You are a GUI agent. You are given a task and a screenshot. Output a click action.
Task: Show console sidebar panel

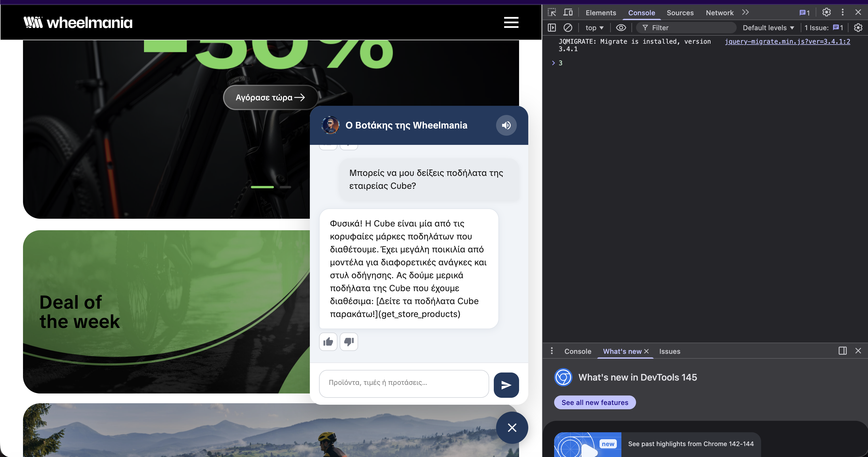click(552, 28)
